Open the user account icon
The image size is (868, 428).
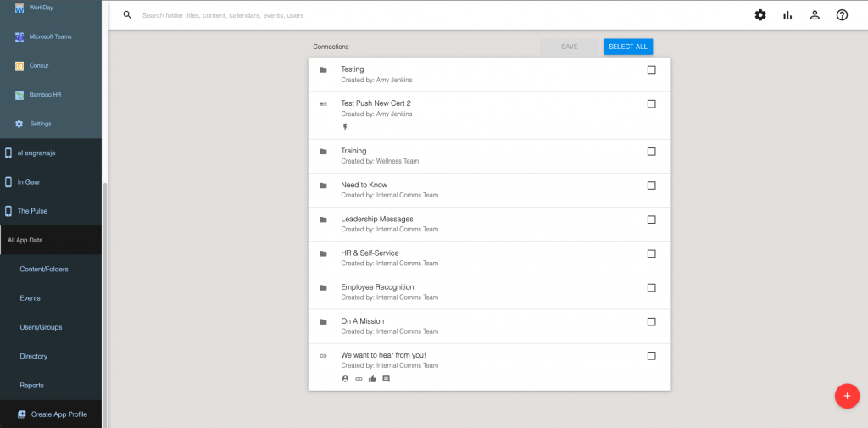815,15
